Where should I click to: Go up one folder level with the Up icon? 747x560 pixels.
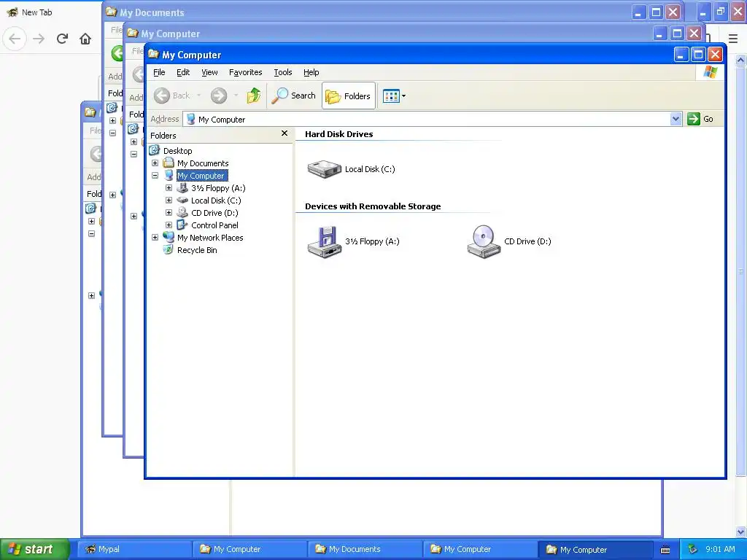tap(253, 96)
